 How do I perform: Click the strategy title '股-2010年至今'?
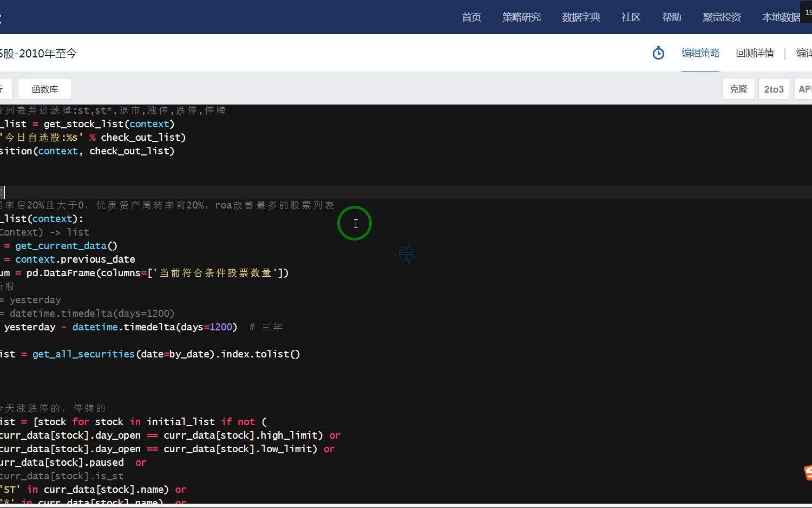click(x=38, y=54)
